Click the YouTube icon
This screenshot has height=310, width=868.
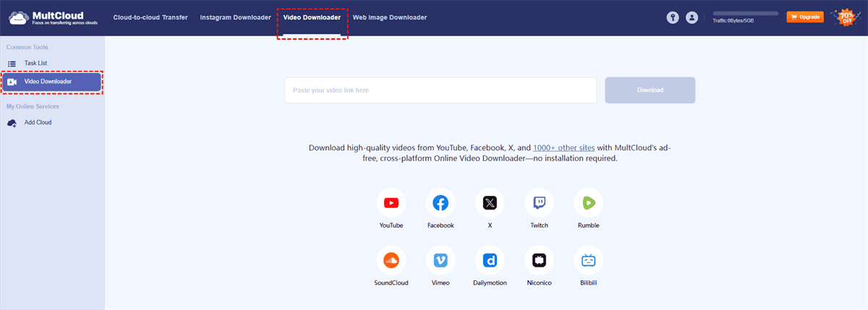[391, 204]
